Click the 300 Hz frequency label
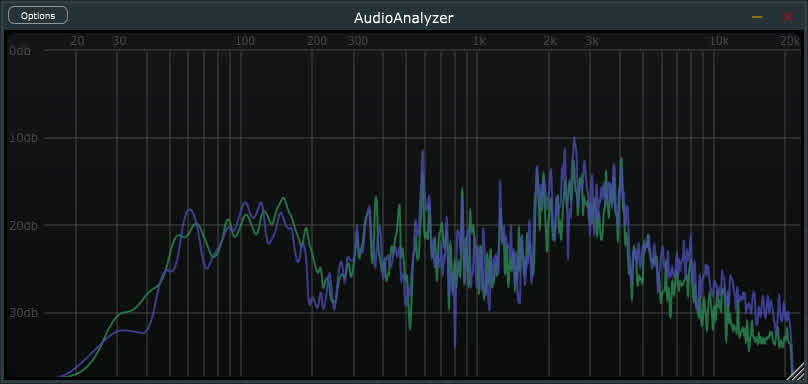 click(357, 42)
